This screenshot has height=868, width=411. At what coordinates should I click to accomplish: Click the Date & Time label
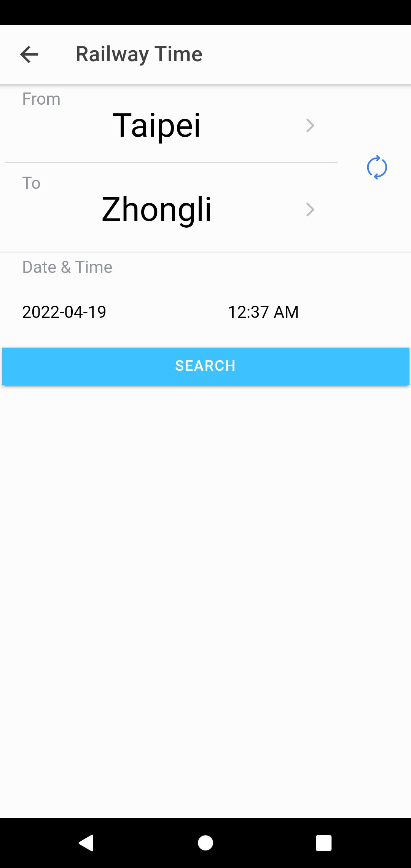coord(67,267)
